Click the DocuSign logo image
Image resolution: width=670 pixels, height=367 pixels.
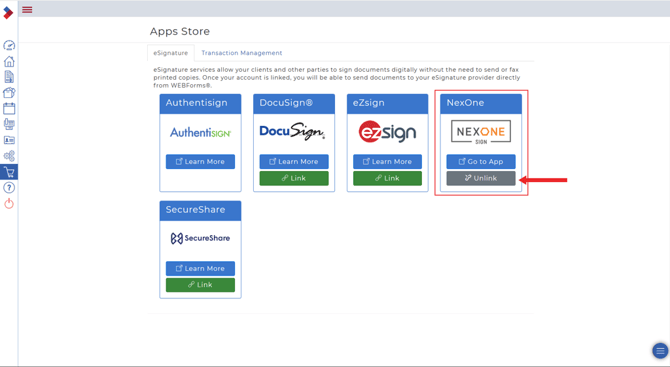293,132
